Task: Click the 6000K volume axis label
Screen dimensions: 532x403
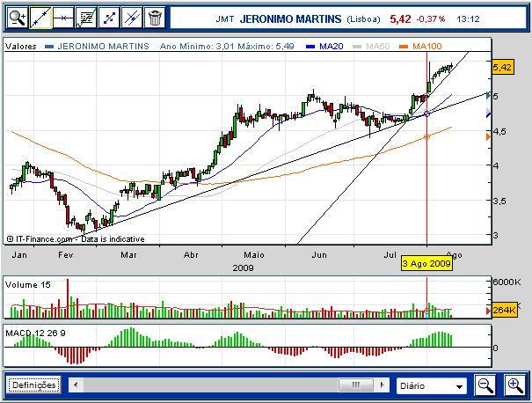Action: click(506, 282)
